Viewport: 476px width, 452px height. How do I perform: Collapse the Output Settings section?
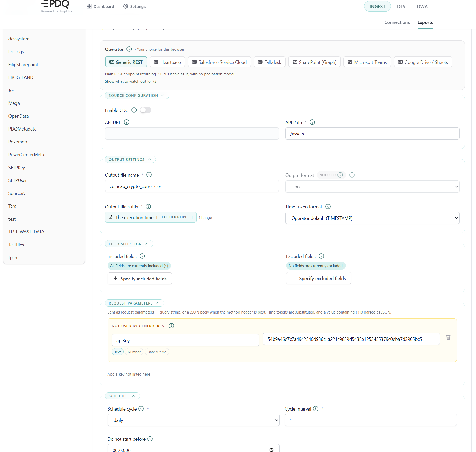point(130,159)
